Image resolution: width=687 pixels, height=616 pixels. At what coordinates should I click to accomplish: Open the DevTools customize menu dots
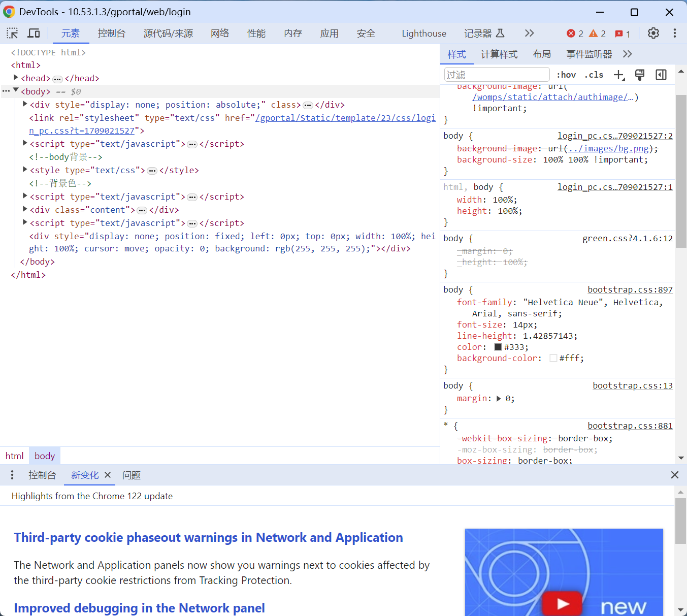coord(674,34)
